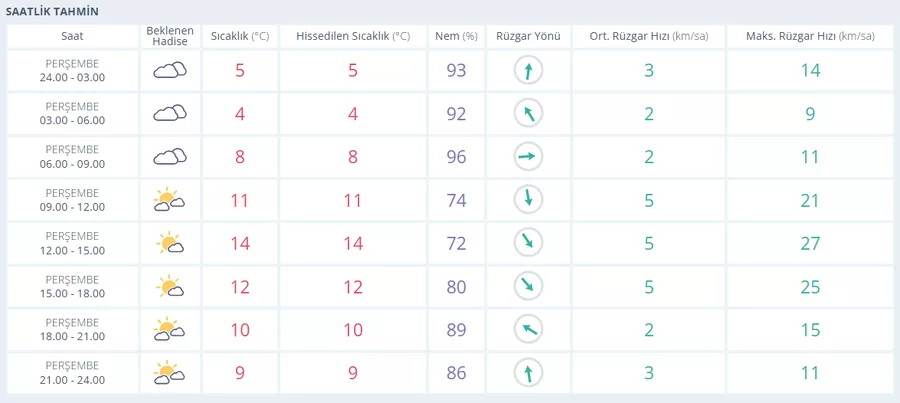Select the partly sunny icon for 09.00 - 12.00
900x403 pixels.
coord(169,200)
